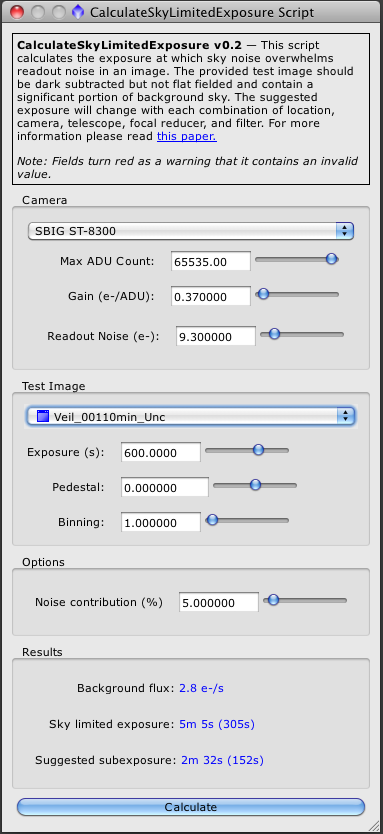Click the Max ADU Count slider handle

(x=331, y=259)
